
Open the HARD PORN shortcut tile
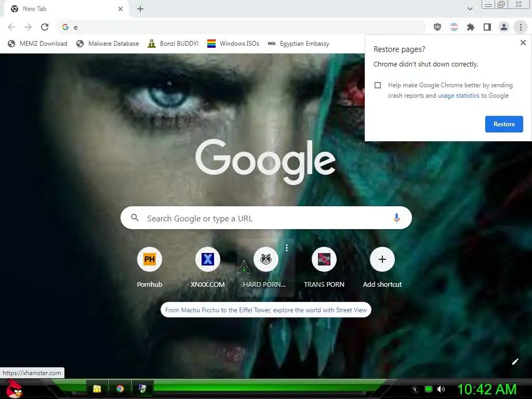point(265,267)
